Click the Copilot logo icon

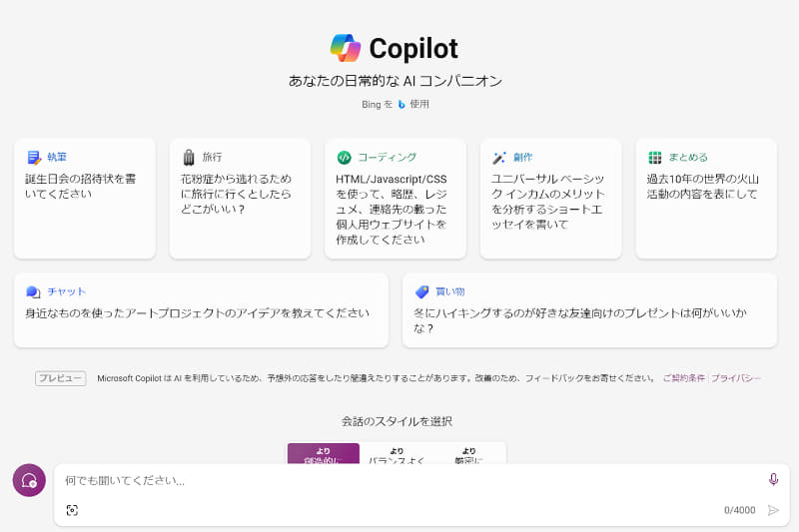[345, 48]
